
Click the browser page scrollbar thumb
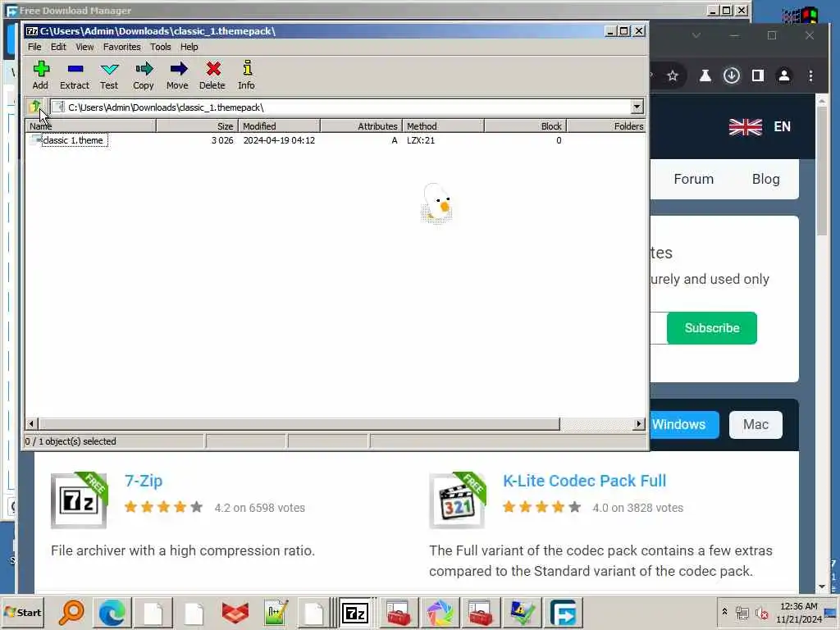(x=822, y=171)
